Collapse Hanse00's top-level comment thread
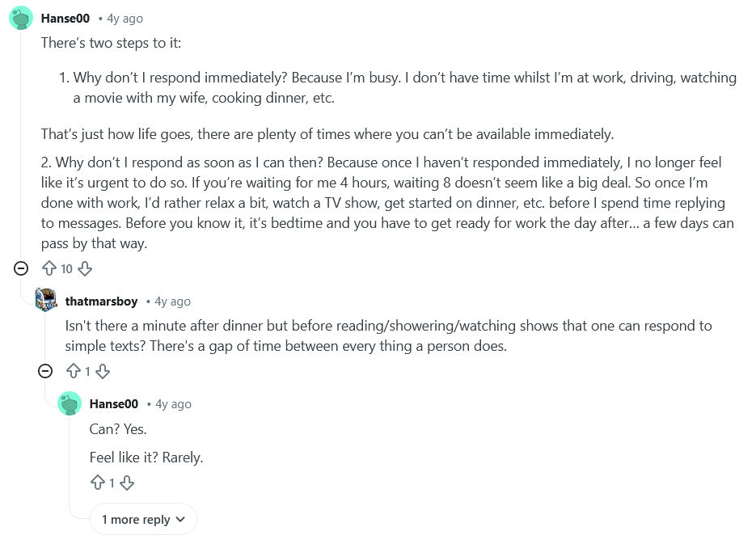The width and height of the screenshot is (756, 544). click(21, 268)
